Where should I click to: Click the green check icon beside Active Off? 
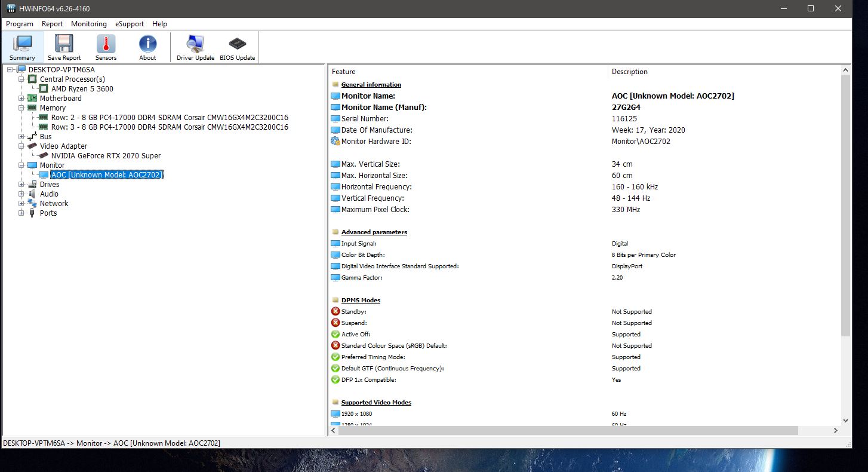click(x=335, y=334)
